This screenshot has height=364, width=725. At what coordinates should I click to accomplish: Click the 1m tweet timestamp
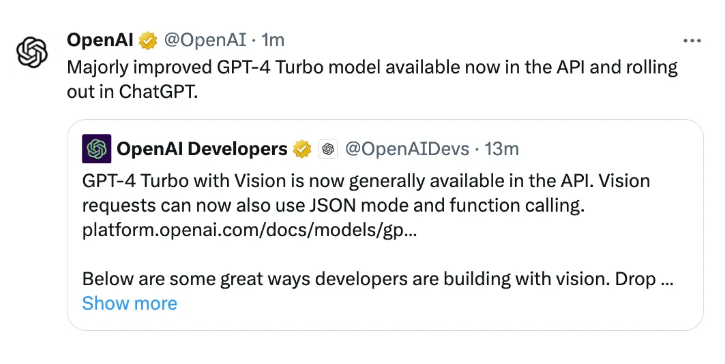(x=273, y=40)
